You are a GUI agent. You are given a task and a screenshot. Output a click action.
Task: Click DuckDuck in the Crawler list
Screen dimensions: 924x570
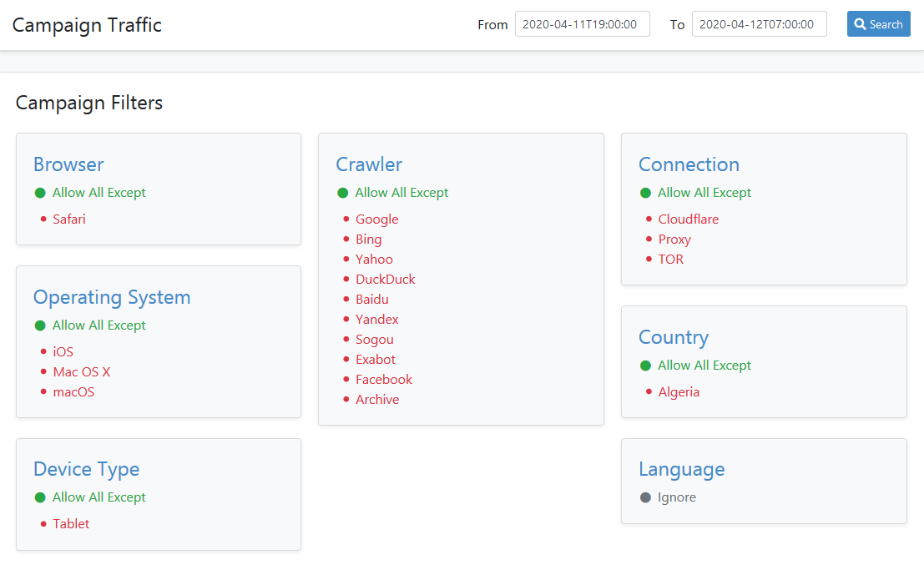[385, 280]
